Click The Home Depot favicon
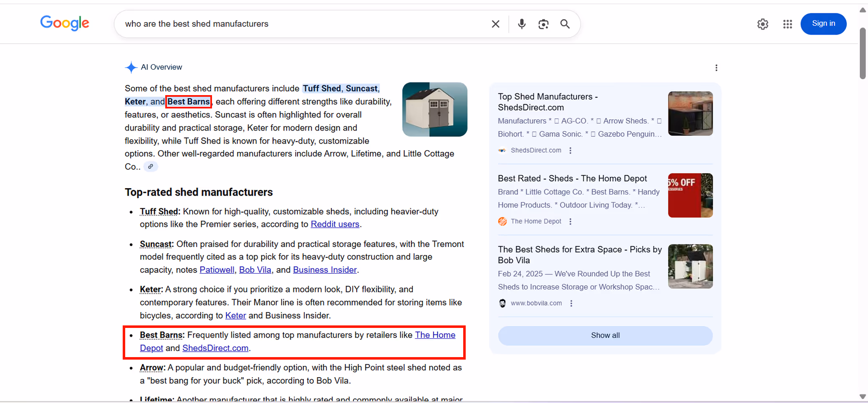 [502, 221]
